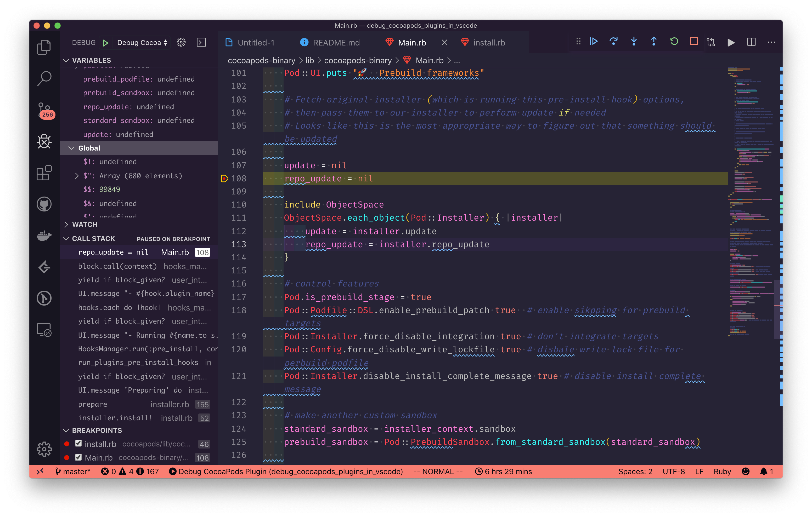Click the Ruby language mode in status bar
The width and height of the screenshot is (812, 517).
click(x=722, y=472)
